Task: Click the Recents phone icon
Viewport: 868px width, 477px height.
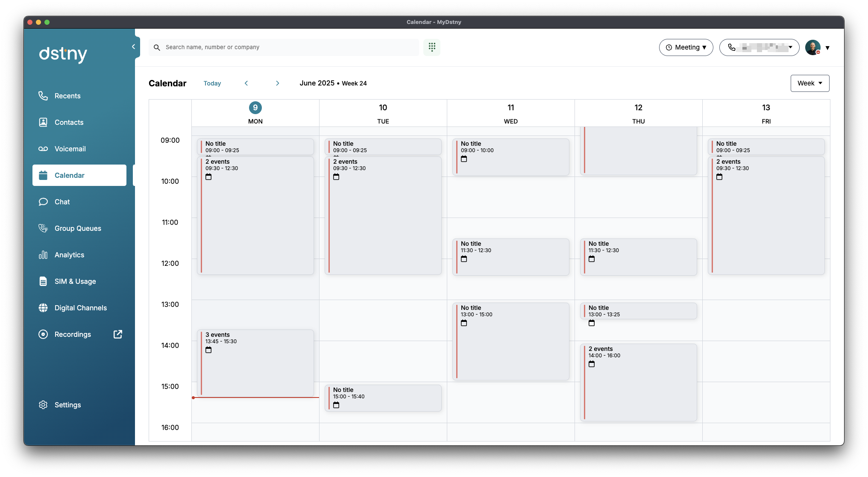Action: coord(43,96)
